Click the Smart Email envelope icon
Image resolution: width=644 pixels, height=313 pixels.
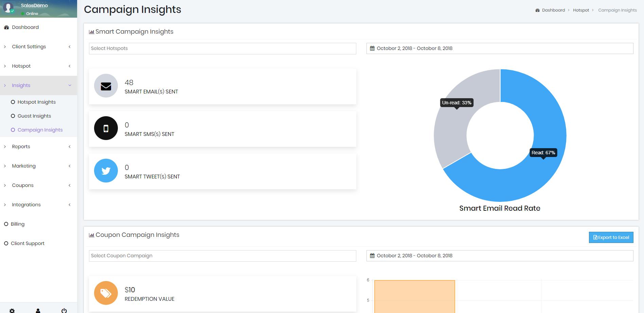tap(106, 86)
